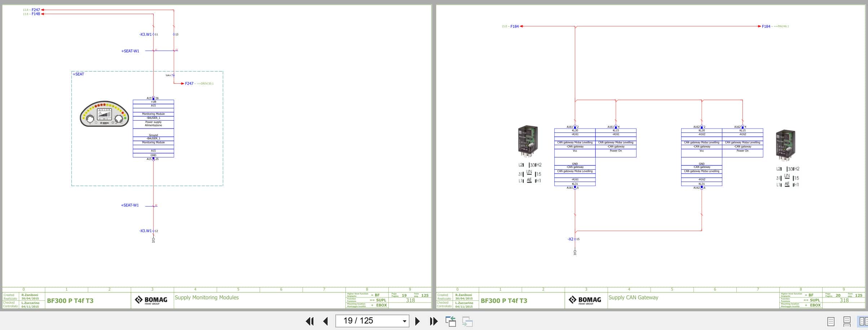Click the go-to-next-view icon
Screen dimensions: 868x330
(x=467, y=321)
